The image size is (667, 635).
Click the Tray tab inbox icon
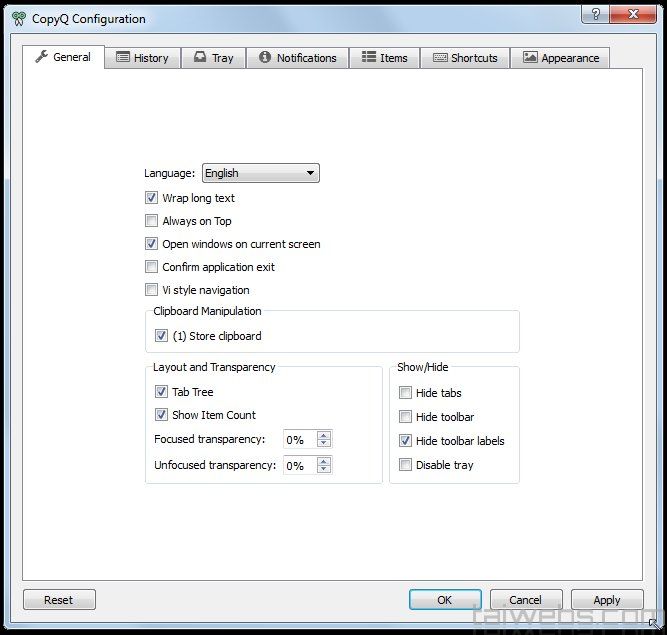[201, 58]
